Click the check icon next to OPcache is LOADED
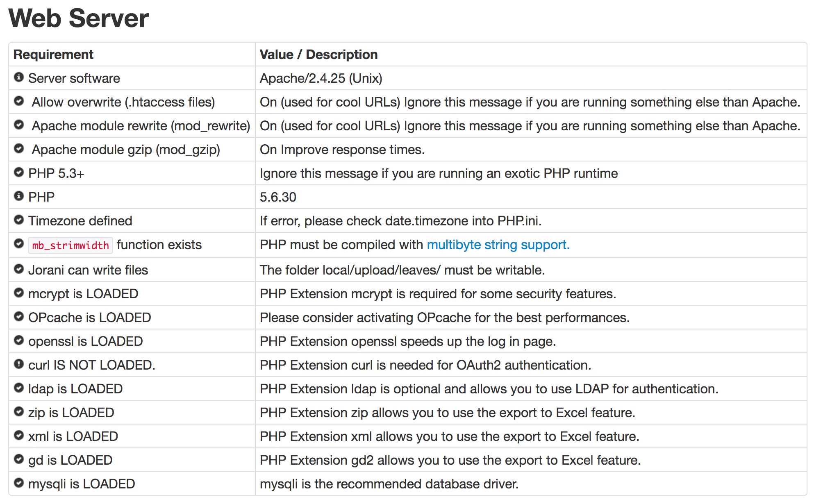814x504 pixels. (19, 316)
